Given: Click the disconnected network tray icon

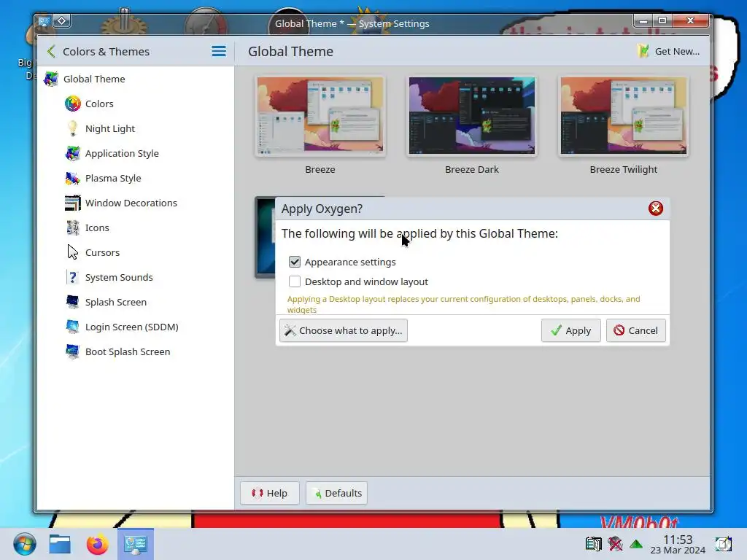Looking at the screenshot, I should (x=615, y=543).
